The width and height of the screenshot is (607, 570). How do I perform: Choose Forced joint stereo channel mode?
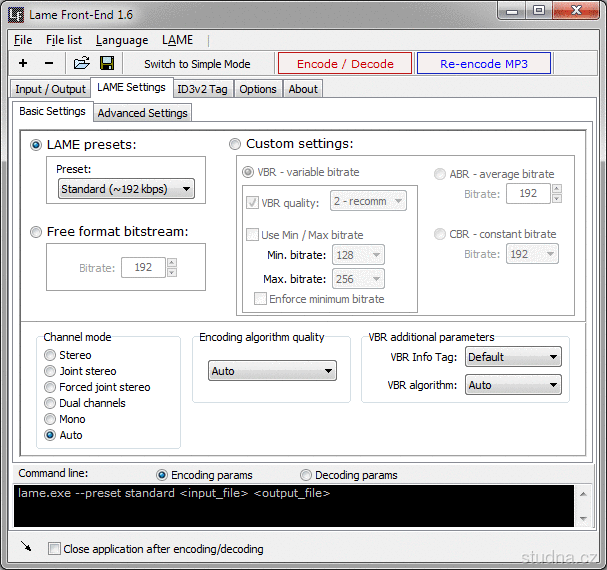pos(50,387)
